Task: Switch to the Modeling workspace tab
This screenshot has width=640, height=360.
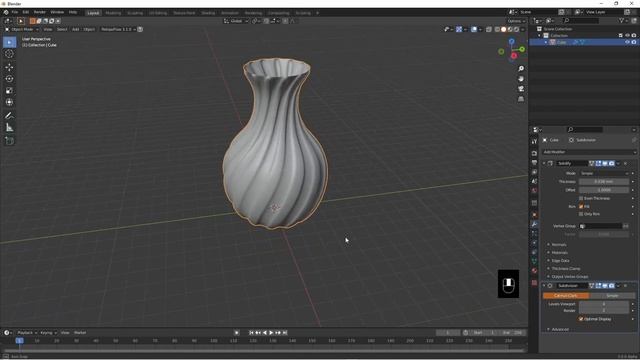Action: (x=113, y=13)
